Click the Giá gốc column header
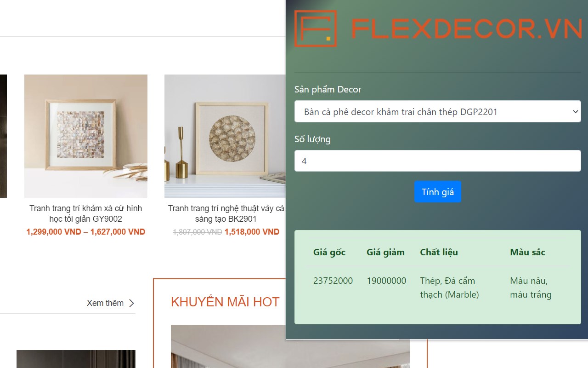 point(329,252)
